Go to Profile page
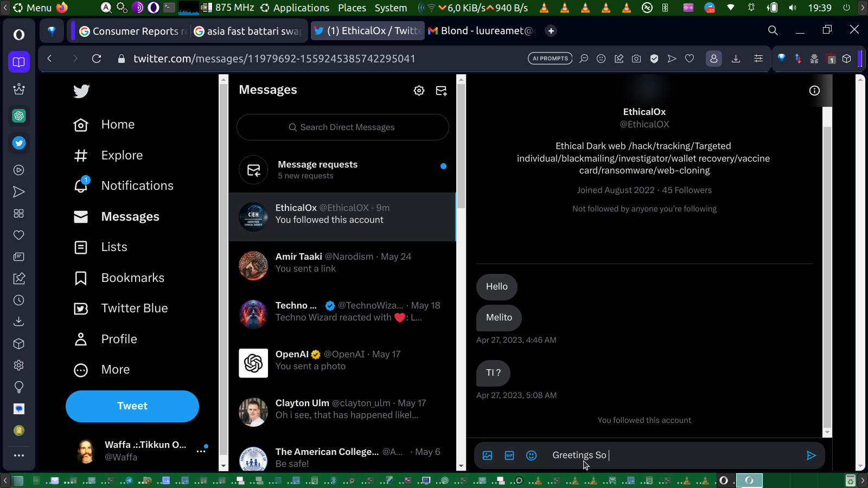The width and height of the screenshot is (868, 488). pyautogui.click(x=105, y=339)
